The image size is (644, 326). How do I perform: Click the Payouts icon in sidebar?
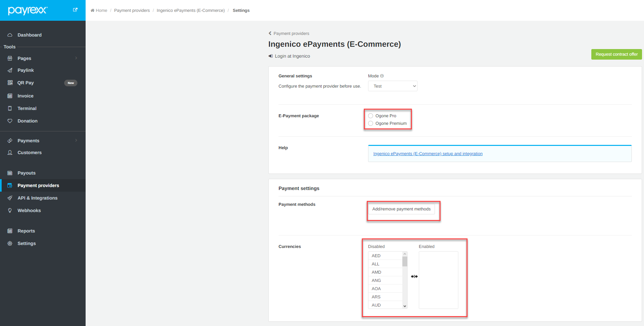10,173
